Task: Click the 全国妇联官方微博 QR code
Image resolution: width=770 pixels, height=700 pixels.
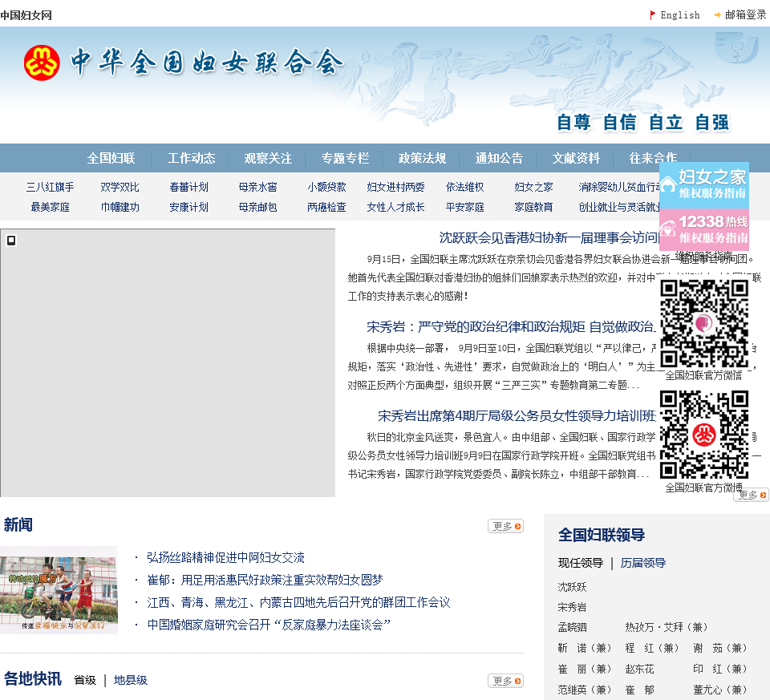Action: point(704,435)
